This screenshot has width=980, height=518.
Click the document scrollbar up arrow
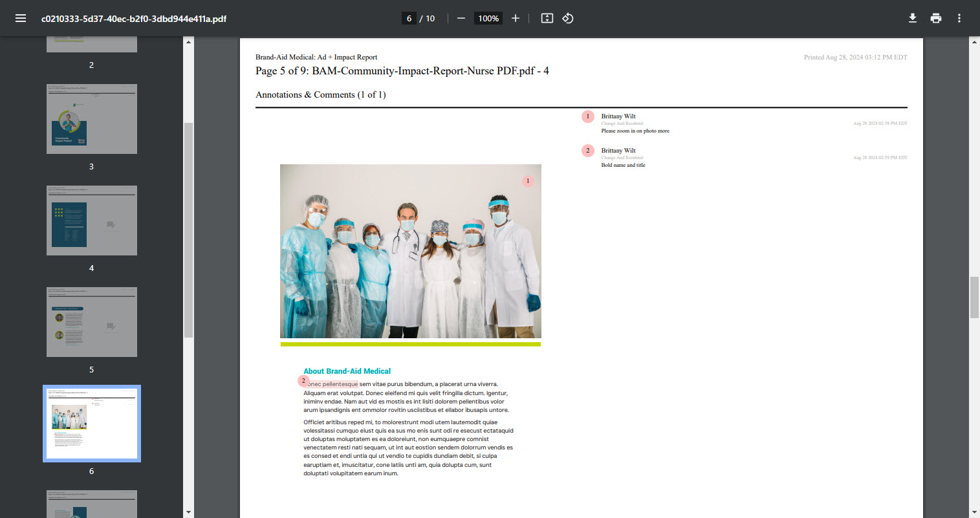[975, 42]
